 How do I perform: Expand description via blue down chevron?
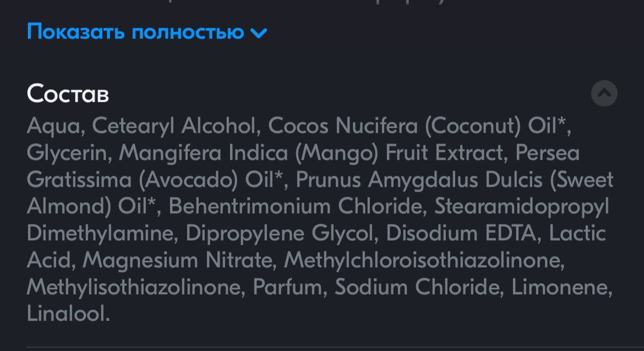click(259, 33)
